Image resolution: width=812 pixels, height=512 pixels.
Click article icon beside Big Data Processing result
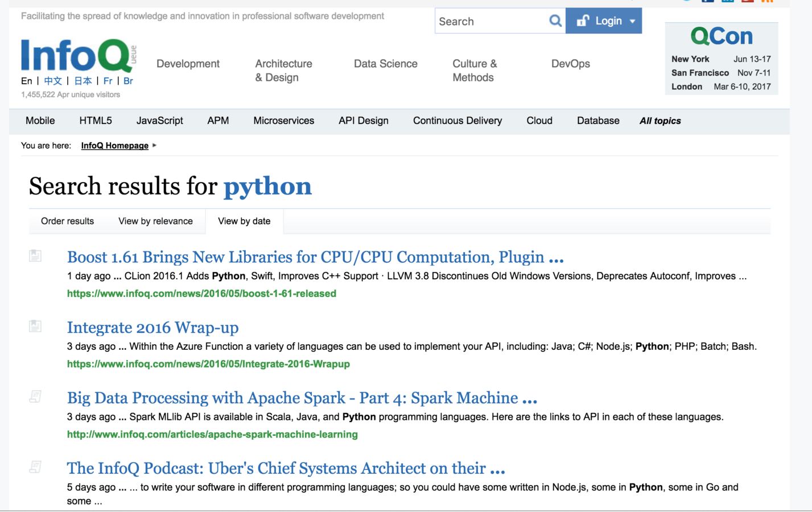[35, 397]
